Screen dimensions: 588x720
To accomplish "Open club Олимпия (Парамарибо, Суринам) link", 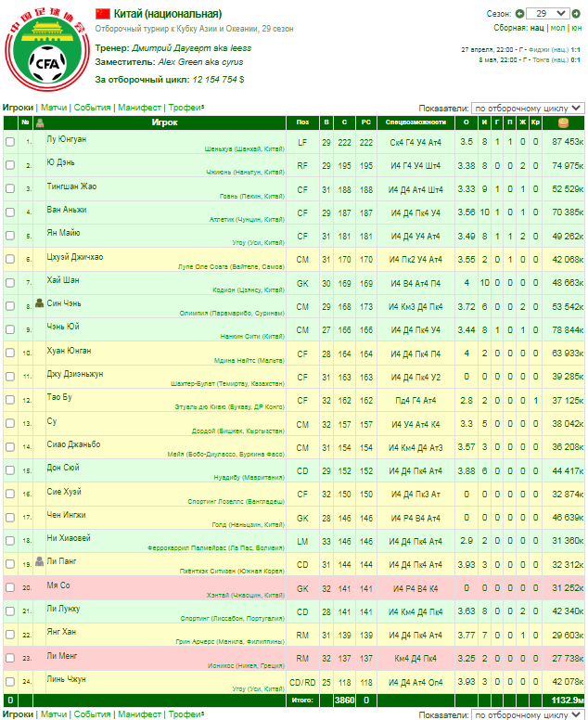I will (x=232, y=314).
